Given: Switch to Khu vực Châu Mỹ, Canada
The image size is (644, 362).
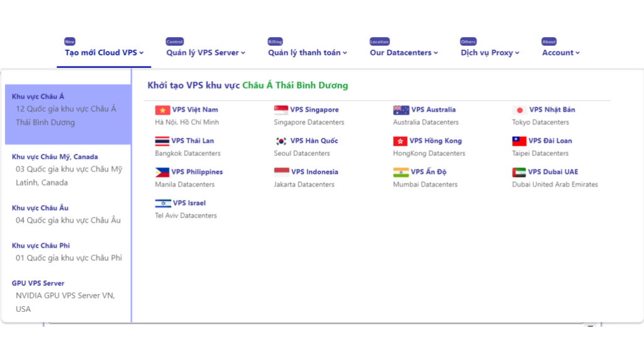Looking at the screenshot, I should click(x=55, y=157).
